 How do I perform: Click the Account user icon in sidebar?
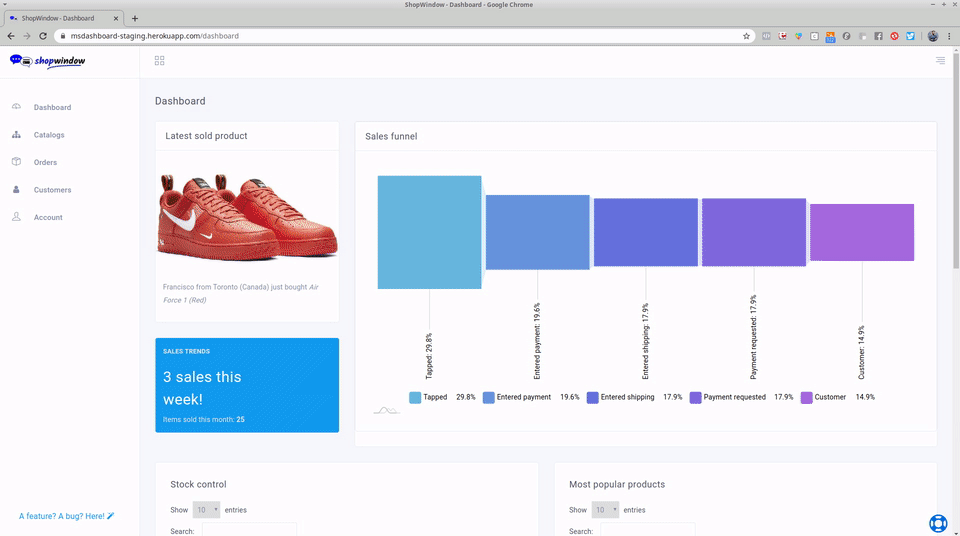pyautogui.click(x=17, y=217)
